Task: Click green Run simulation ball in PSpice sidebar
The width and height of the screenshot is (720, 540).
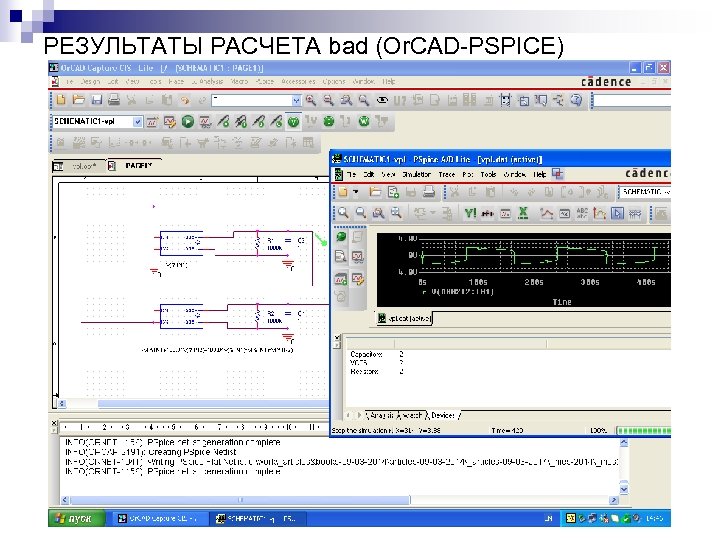Action: (341, 236)
